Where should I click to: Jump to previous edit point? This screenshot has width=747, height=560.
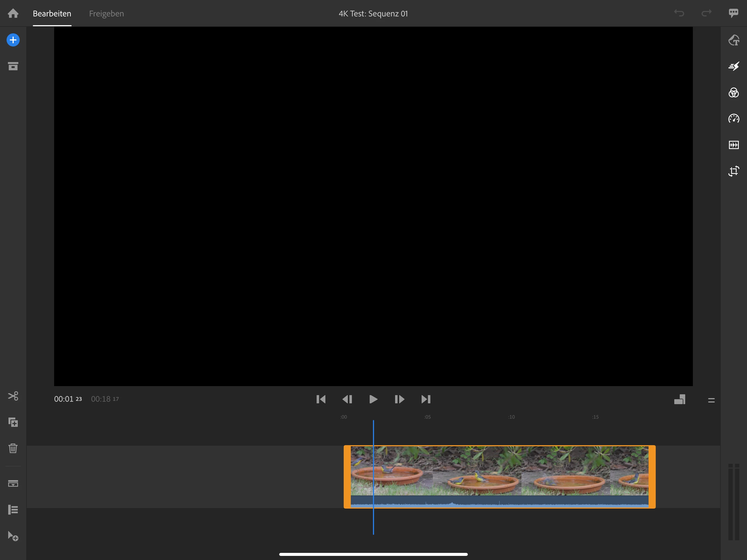coord(321,399)
